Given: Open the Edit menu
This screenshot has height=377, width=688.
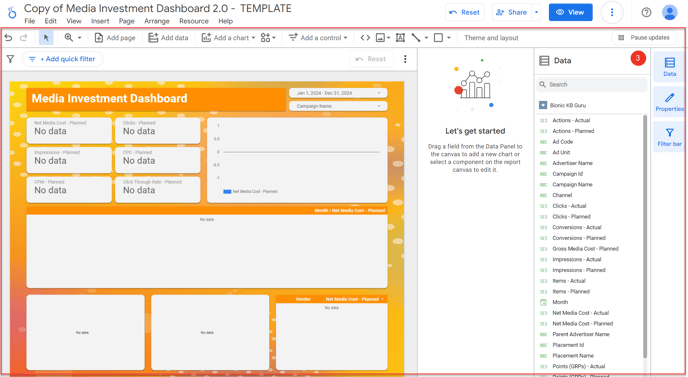Looking at the screenshot, I should 50,21.
